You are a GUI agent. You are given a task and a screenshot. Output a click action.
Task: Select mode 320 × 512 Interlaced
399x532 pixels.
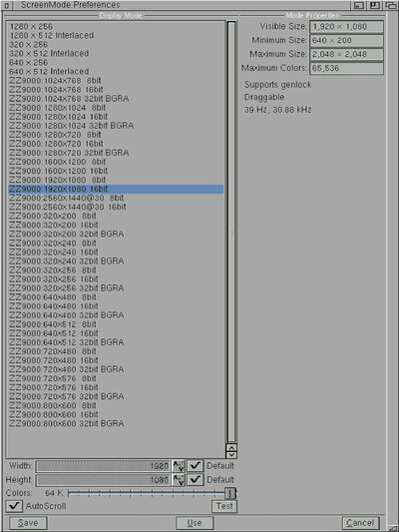coord(116,53)
